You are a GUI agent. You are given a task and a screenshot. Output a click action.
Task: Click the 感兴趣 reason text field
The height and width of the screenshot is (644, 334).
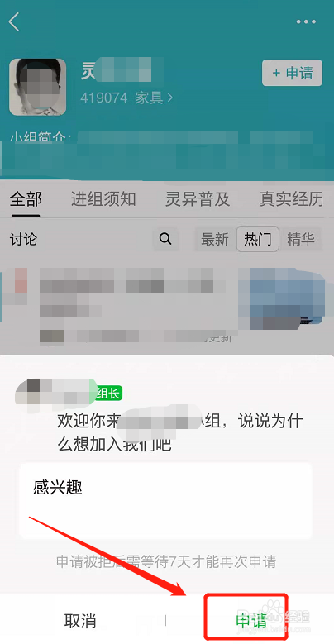166,501
